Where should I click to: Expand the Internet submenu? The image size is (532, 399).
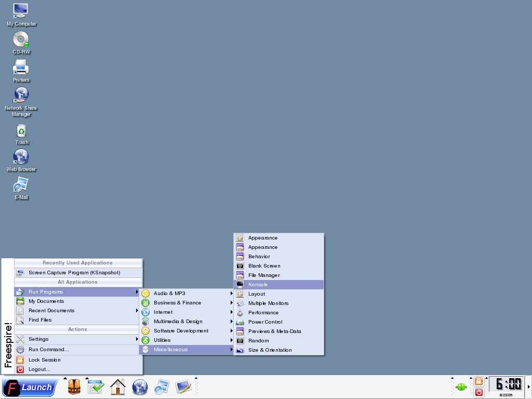click(187, 312)
